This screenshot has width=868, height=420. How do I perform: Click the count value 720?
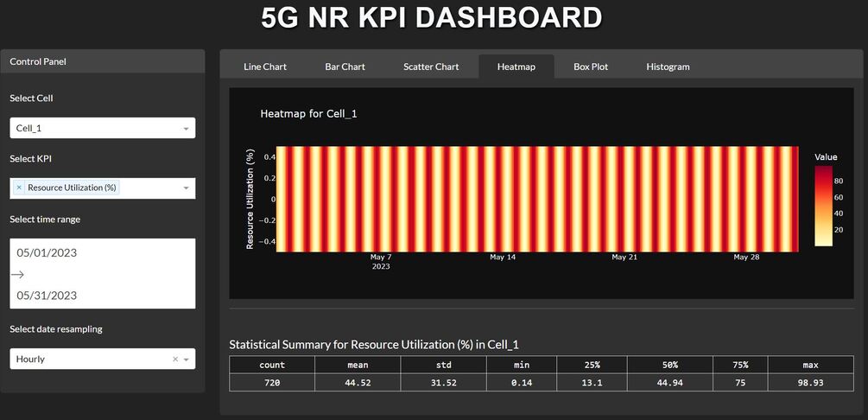[272, 382]
